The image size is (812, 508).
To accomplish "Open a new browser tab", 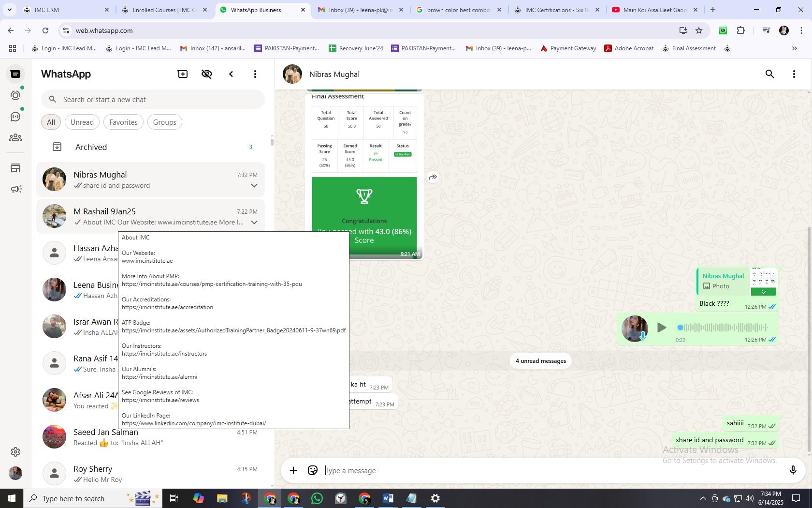I will tap(713, 10).
